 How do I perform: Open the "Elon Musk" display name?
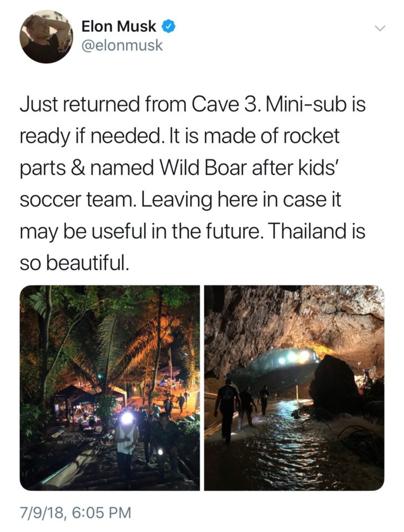[119, 27]
